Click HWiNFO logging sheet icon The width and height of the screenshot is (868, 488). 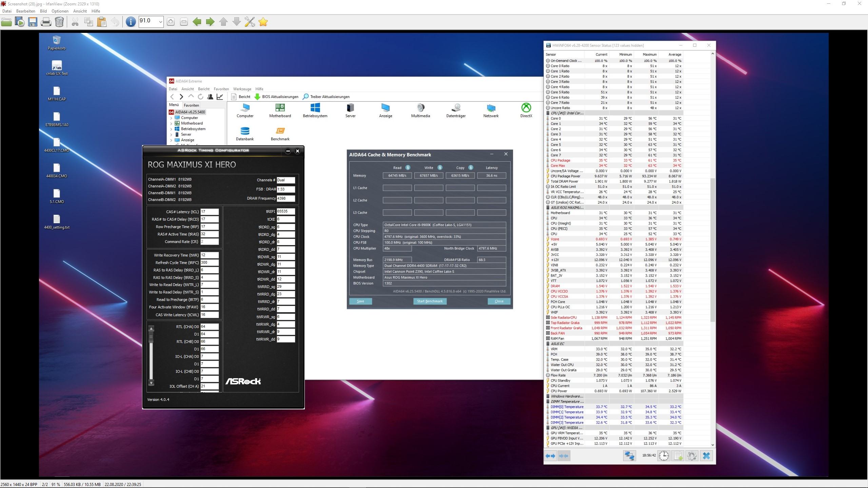(x=678, y=456)
